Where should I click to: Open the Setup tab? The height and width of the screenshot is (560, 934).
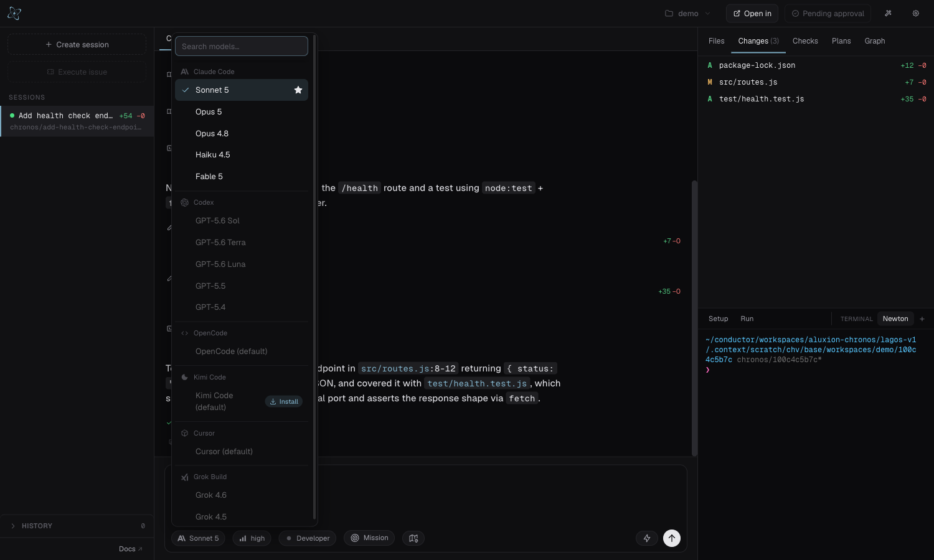(x=719, y=319)
